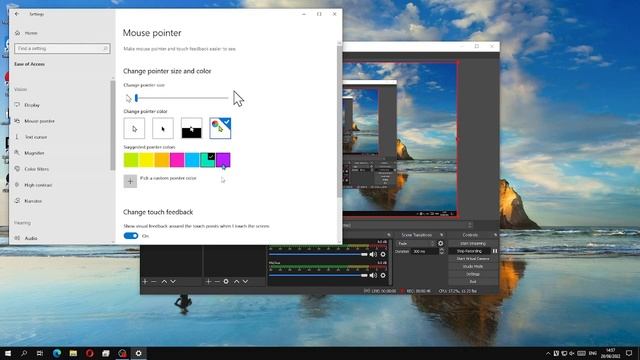This screenshot has height=360, width=640.
Task: Open source properties gear in OBS Sources
Action: coord(226,282)
